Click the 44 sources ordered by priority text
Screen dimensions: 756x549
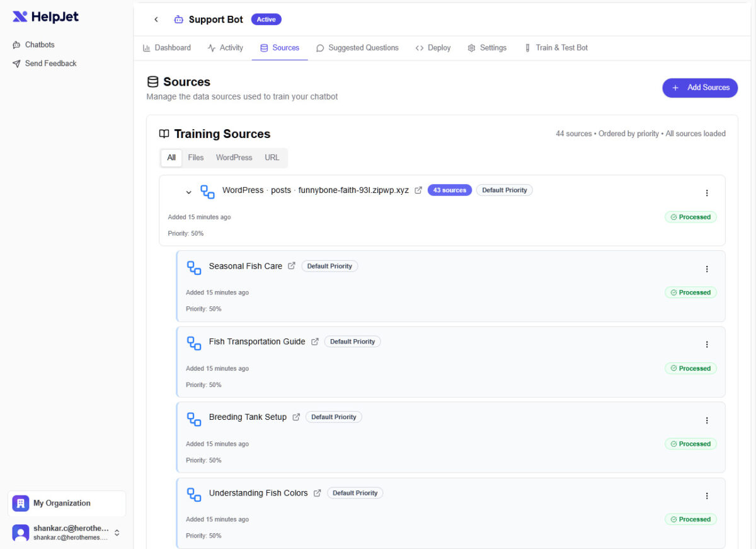click(x=641, y=134)
